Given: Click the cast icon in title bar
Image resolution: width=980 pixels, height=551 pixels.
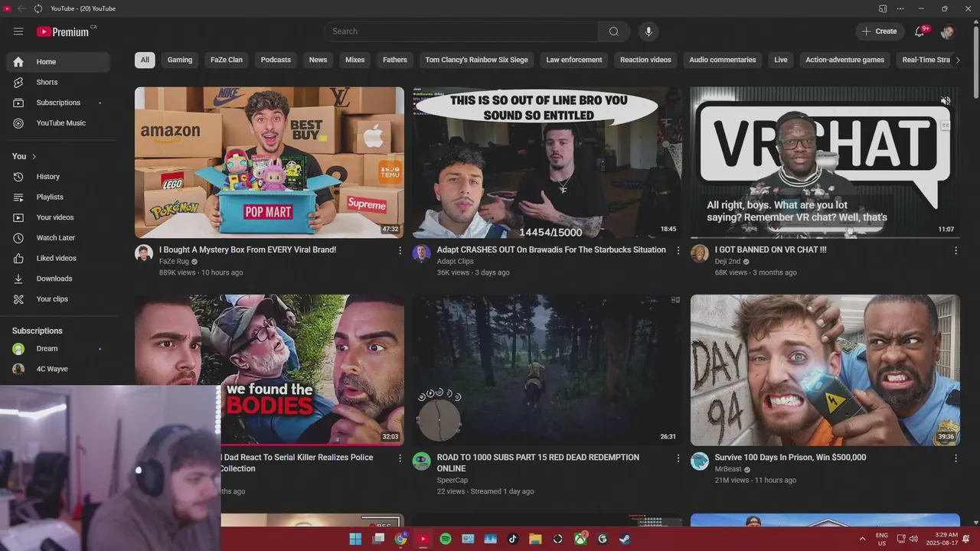Looking at the screenshot, I should pyautogui.click(x=883, y=8).
